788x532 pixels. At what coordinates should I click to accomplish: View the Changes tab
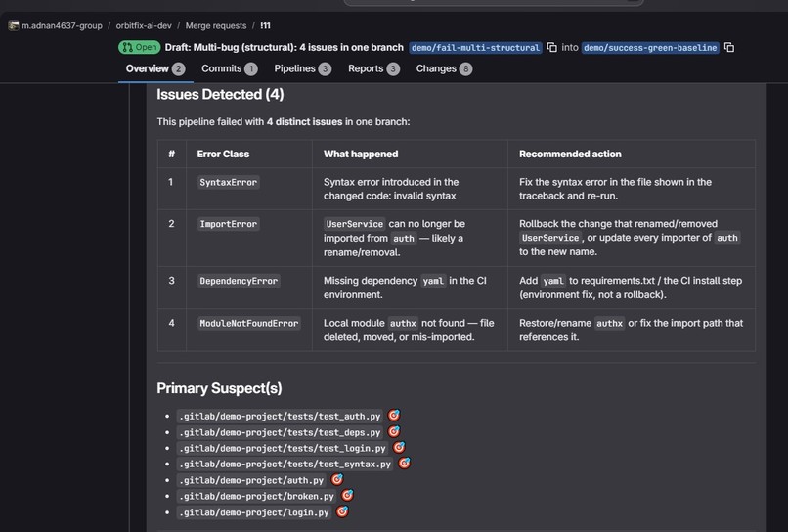click(444, 68)
